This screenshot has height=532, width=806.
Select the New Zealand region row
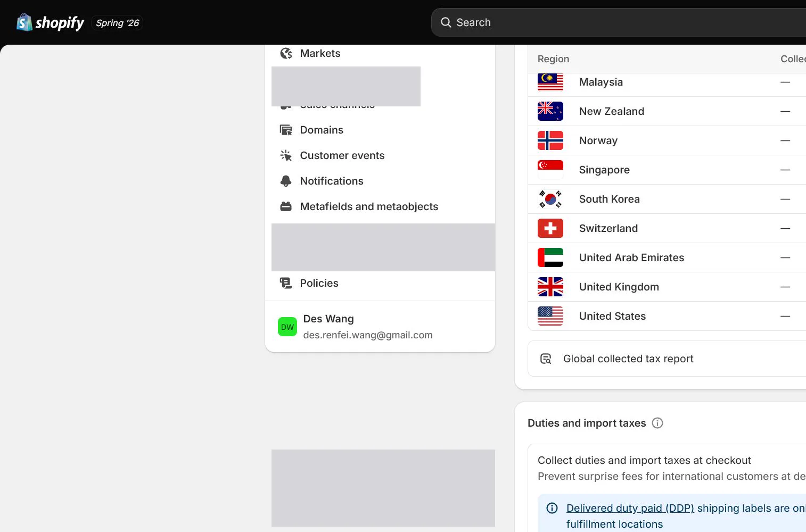[667, 111]
